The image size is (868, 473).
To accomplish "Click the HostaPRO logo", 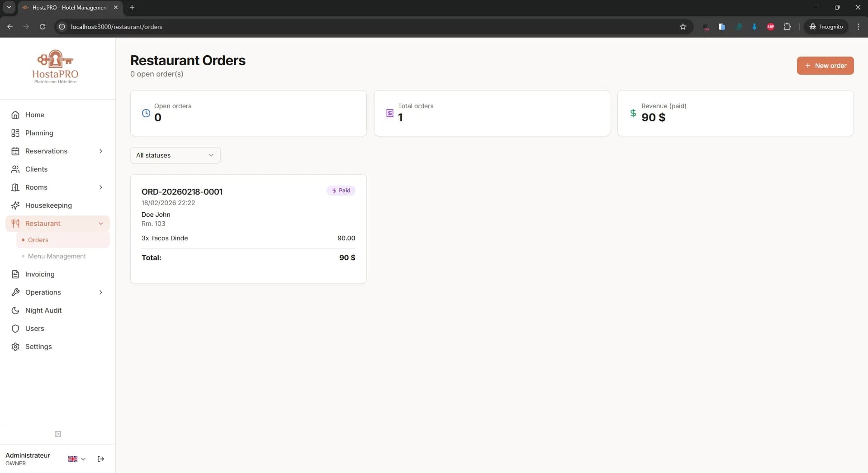I will pyautogui.click(x=55, y=67).
